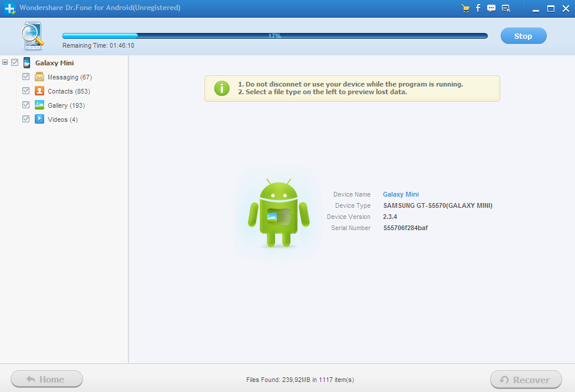Click the register key icon in title bar
Image resolution: width=575 pixels, height=392 pixels.
[506, 8]
